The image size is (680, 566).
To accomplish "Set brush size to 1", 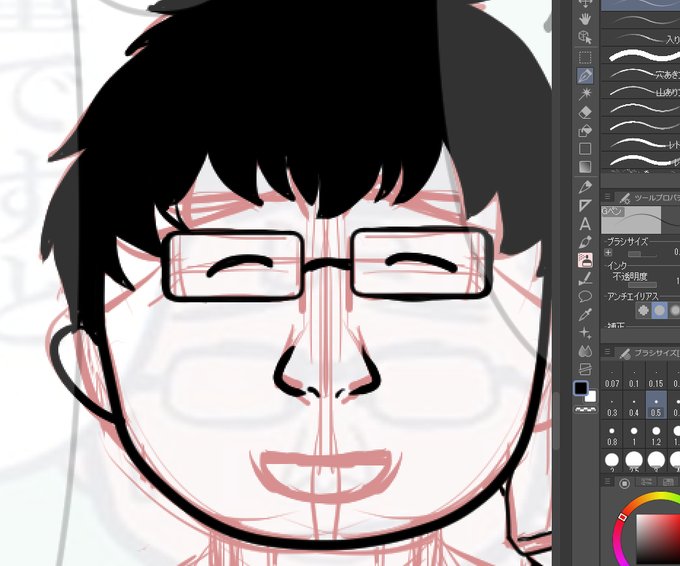I will click(x=634, y=436).
